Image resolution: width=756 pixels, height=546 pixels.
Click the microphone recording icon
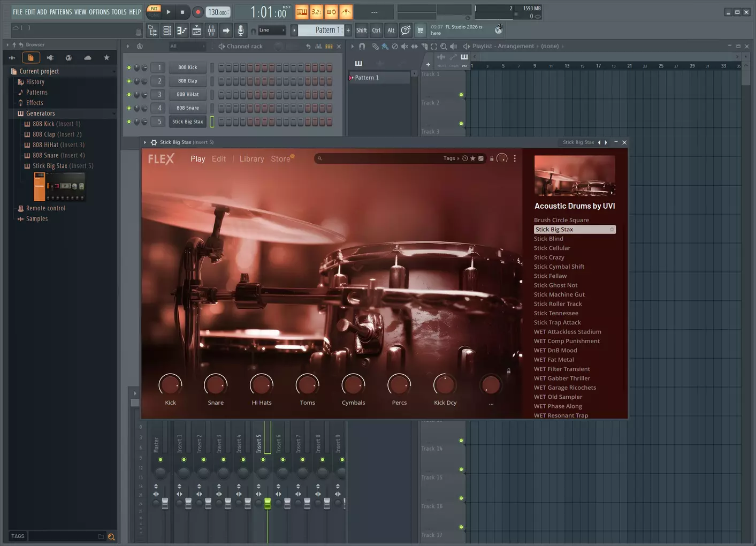[241, 31]
